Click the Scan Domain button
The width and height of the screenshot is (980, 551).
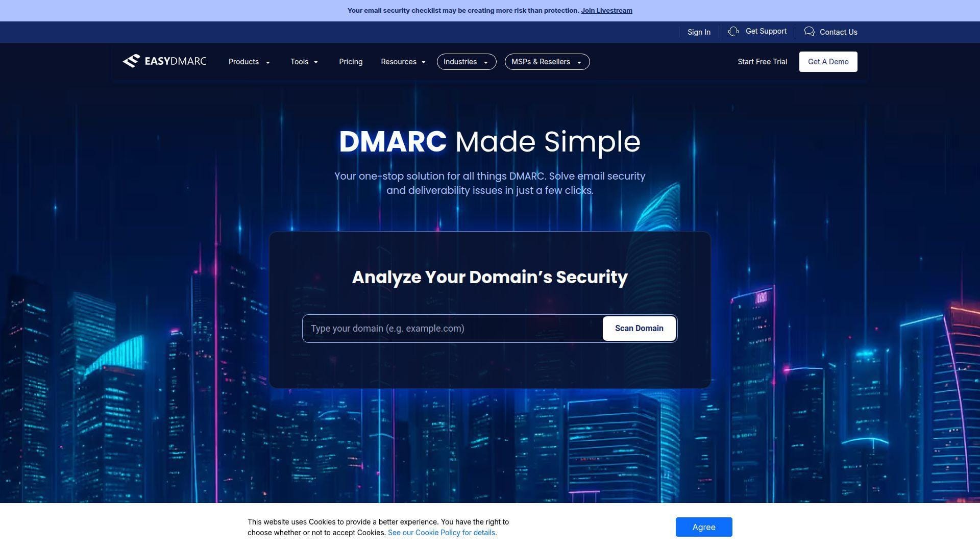click(x=639, y=329)
